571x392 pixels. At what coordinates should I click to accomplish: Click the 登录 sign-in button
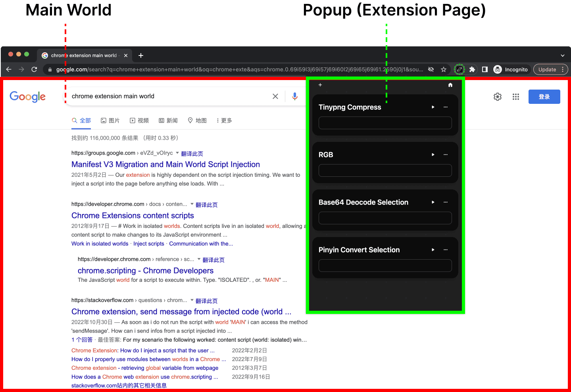click(544, 97)
